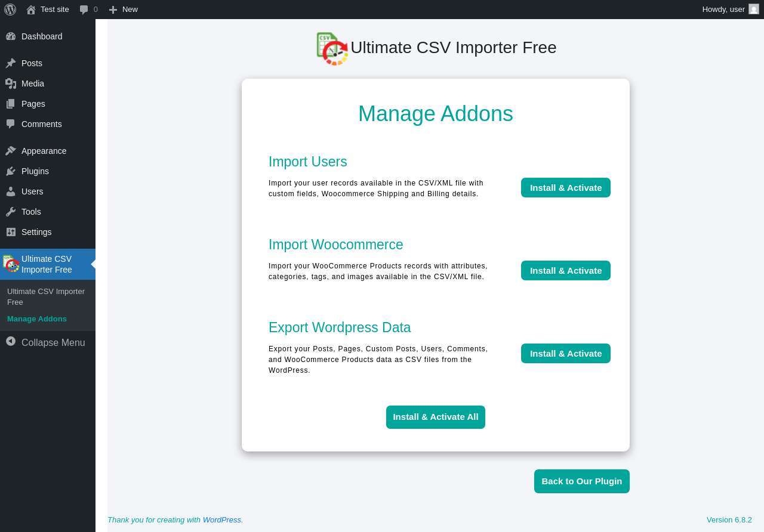Install & Activate Export Wordpress Data addon
764x532 pixels.
pyautogui.click(x=566, y=353)
